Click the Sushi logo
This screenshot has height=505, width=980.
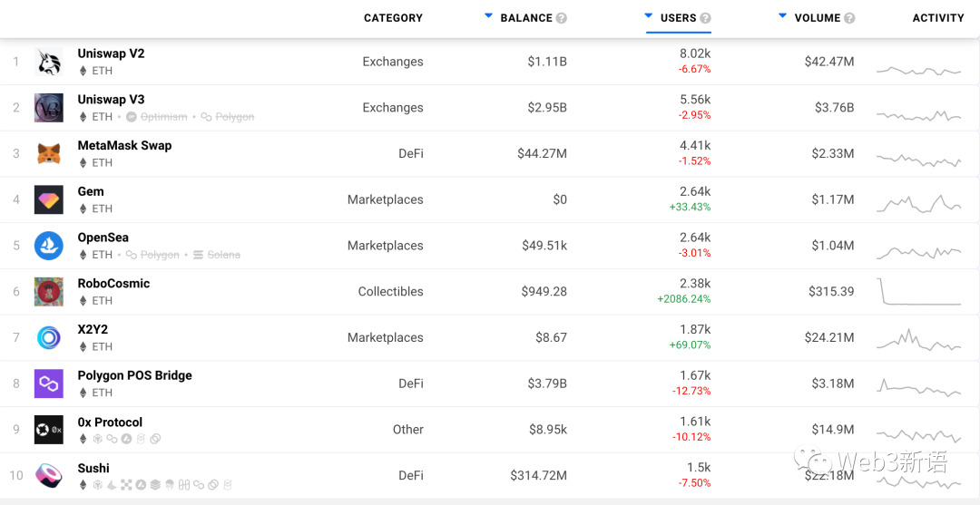[x=49, y=476]
